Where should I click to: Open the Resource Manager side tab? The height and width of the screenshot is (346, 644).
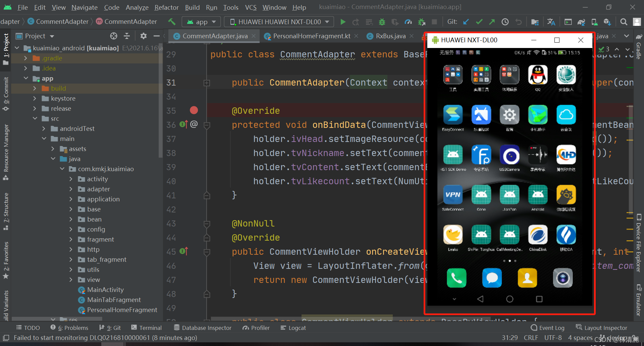(x=6, y=152)
